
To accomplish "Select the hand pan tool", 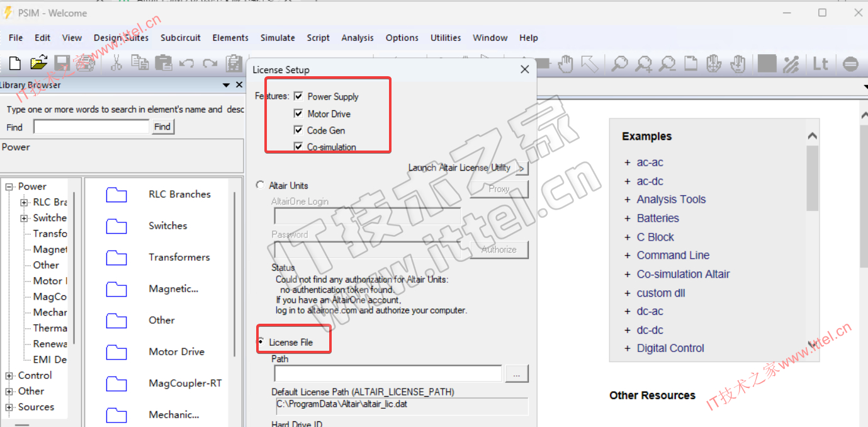I will tap(566, 64).
